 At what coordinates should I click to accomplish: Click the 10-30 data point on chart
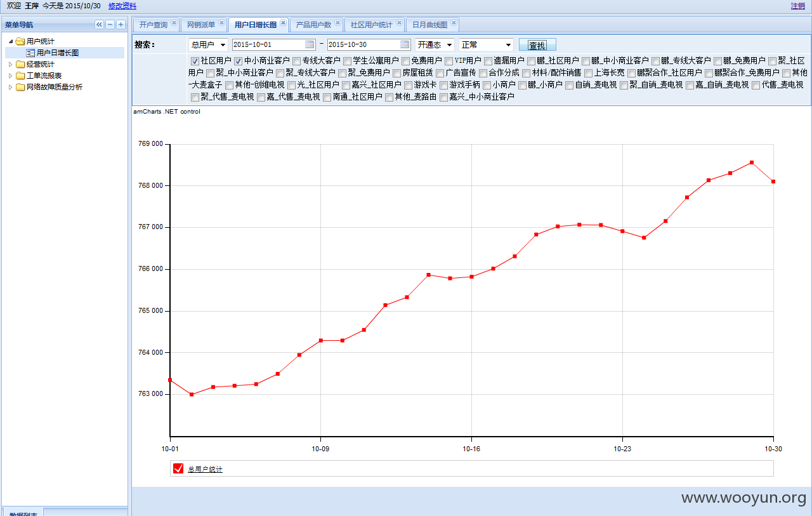tap(773, 182)
